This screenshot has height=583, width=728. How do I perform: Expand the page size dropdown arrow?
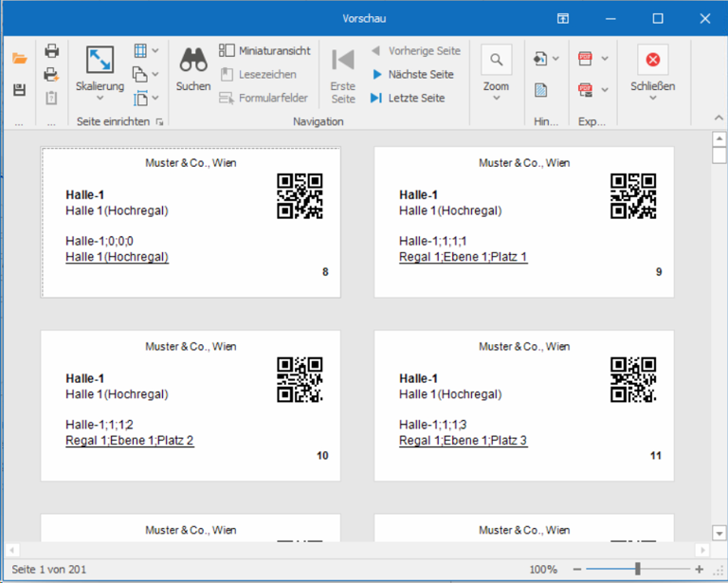[x=155, y=98]
